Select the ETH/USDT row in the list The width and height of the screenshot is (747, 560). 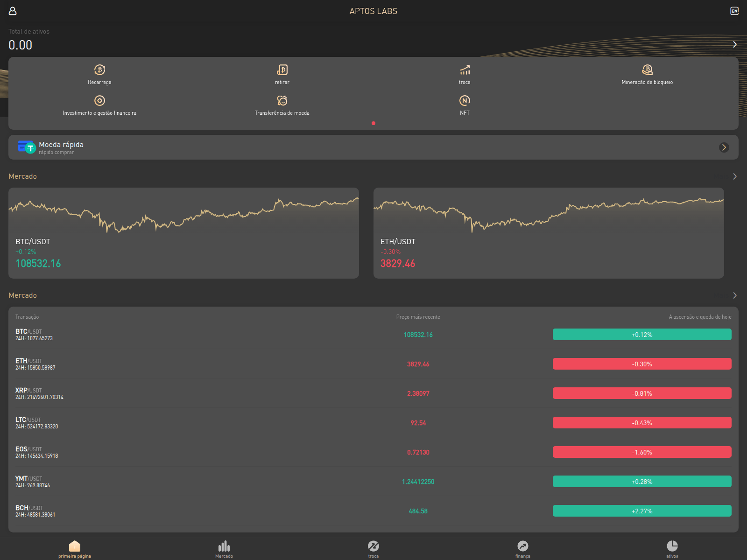coord(373,364)
